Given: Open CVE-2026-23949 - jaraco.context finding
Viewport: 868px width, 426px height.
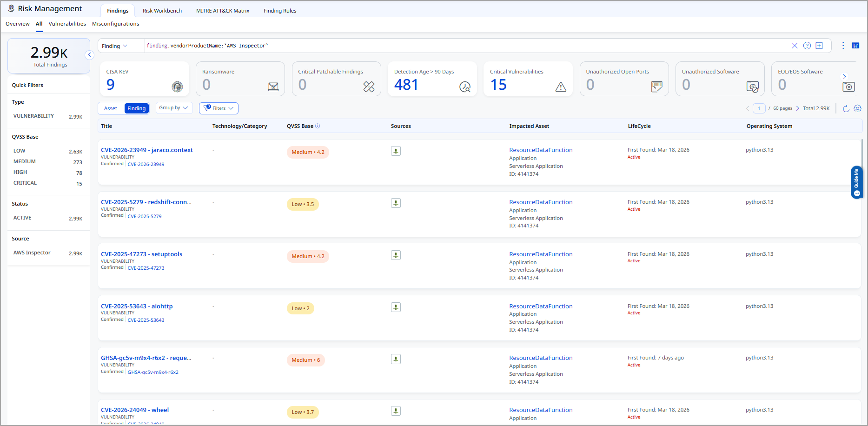Looking at the screenshot, I should [147, 150].
